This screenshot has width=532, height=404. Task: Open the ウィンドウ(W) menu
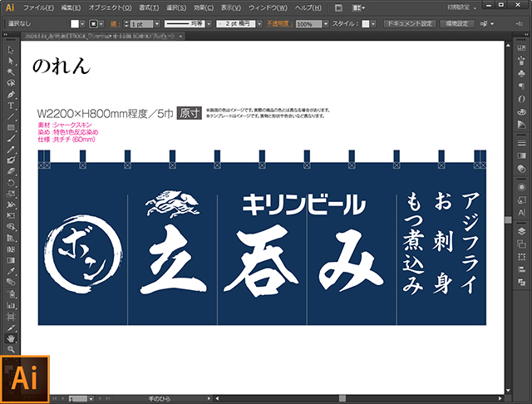point(268,7)
